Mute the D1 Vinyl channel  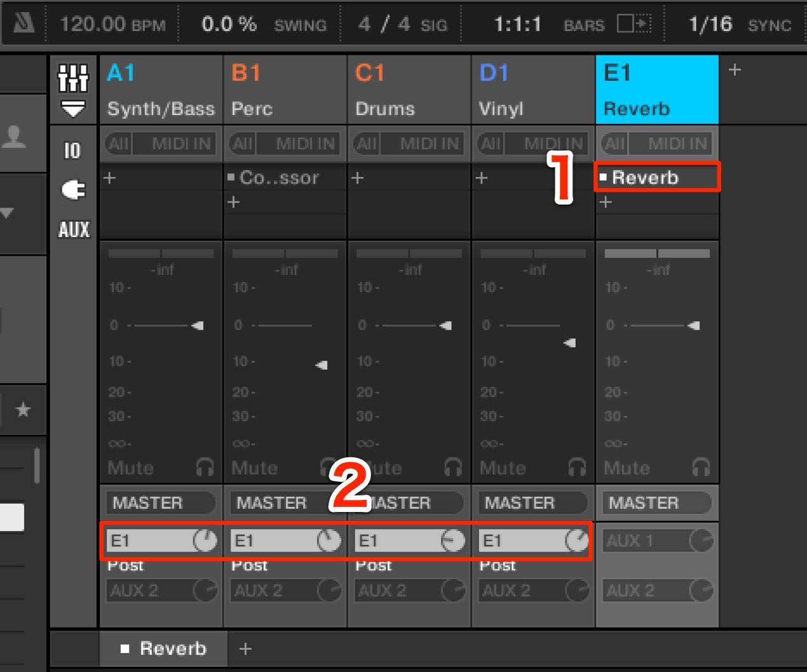click(502, 468)
